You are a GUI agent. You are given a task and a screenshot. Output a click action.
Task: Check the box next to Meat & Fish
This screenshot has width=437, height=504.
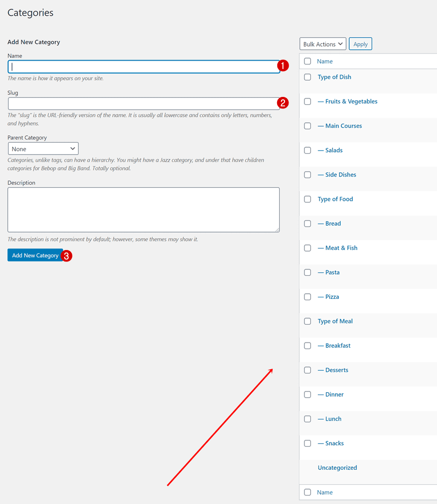(307, 248)
